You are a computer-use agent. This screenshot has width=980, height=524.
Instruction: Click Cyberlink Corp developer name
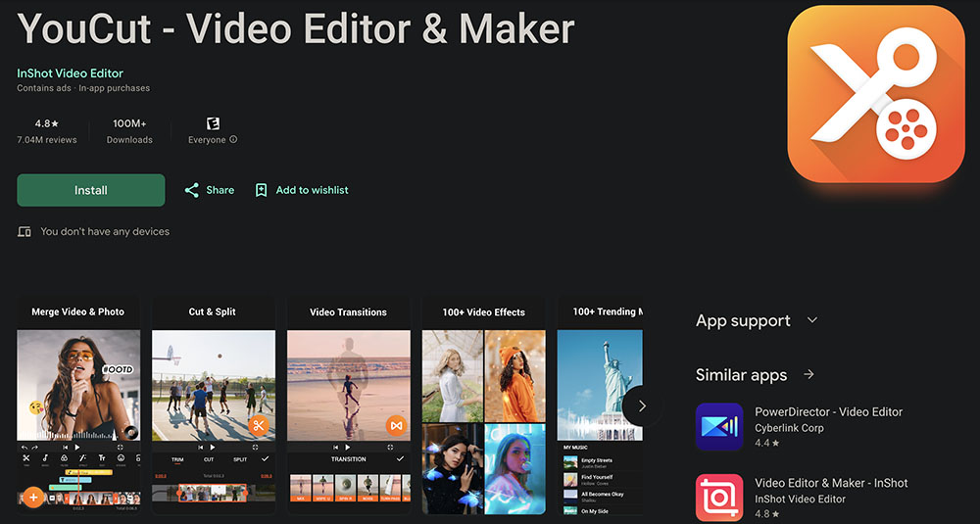789,428
